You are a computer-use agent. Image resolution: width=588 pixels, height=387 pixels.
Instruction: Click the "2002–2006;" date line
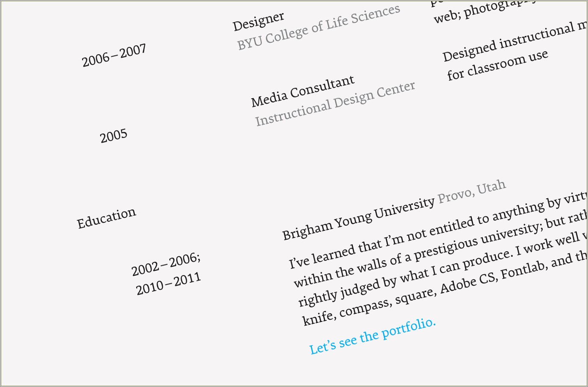[x=166, y=264]
